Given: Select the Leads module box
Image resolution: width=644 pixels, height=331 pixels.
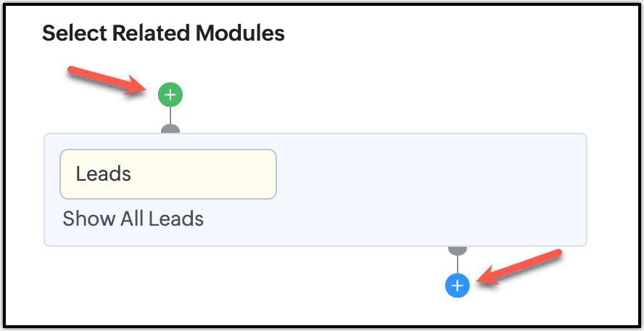Looking at the screenshot, I should click(x=168, y=174).
